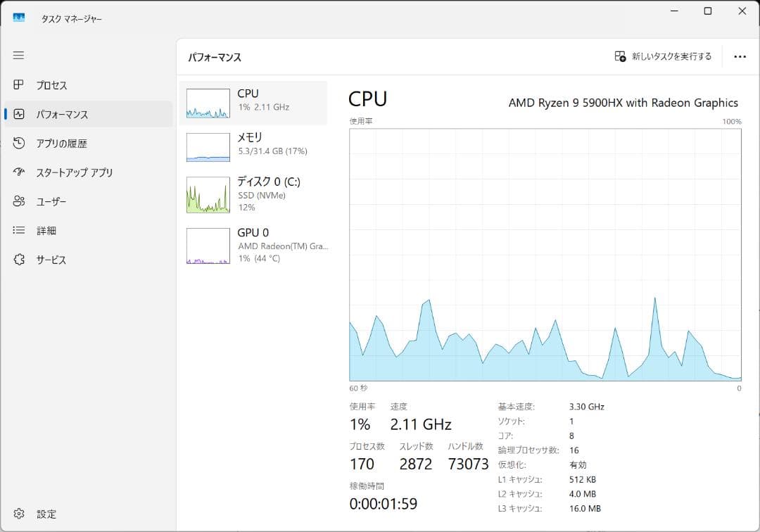
Task: Click the サービス puzzle-piece icon
Action: click(x=19, y=260)
